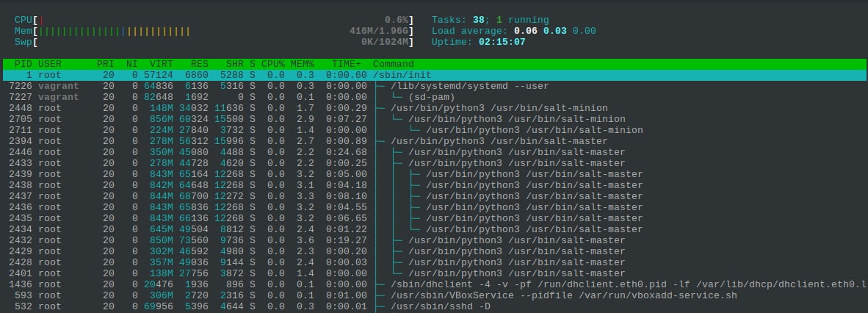Select salt-master process PID 2437
868x313 pixels.
(x=434, y=196)
